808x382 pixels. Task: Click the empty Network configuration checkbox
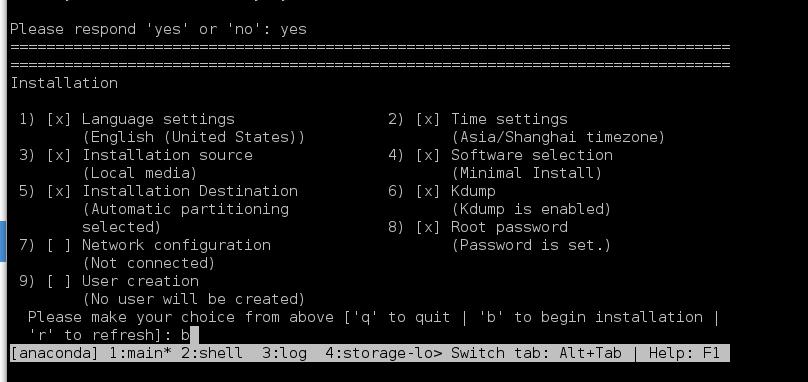click(59, 245)
